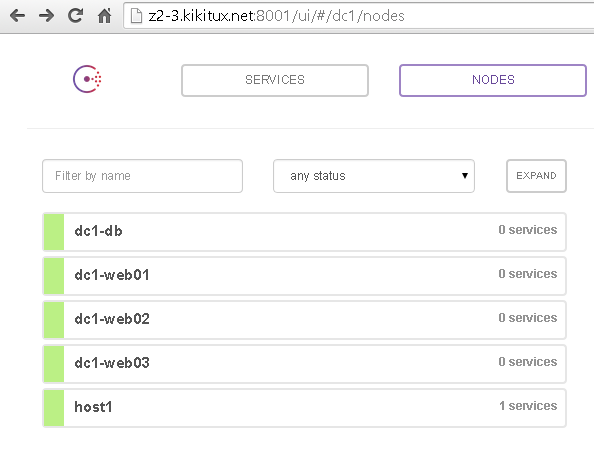Click the page icon in address bar
This screenshot has width=594, height=460.
[136, 16]
